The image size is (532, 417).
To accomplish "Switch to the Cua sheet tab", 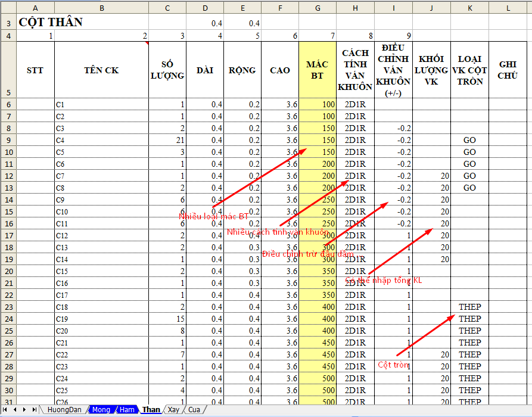I will [x=194, y=410].
